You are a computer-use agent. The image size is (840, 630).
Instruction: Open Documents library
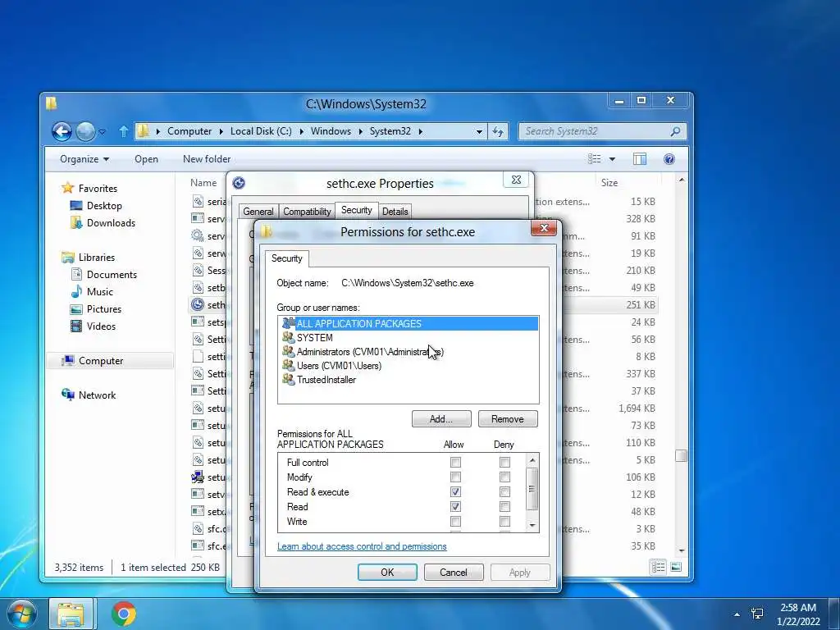click(x=112, y=274)
